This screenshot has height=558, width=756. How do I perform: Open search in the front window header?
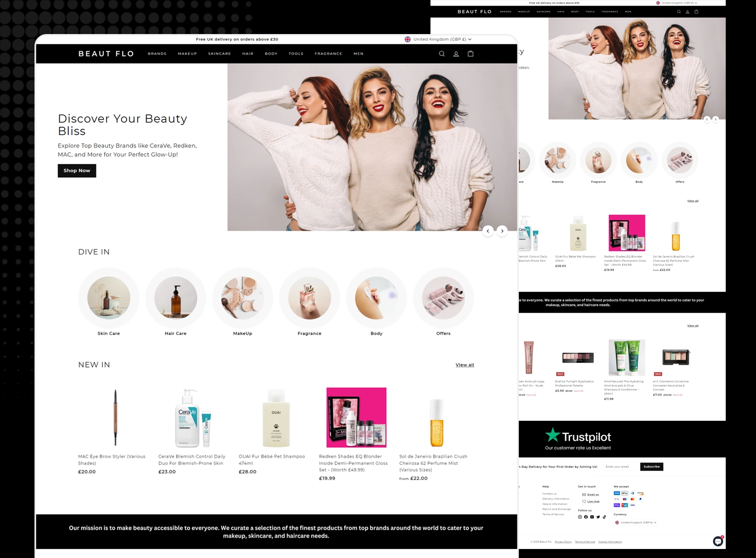[x=442, y=54]
